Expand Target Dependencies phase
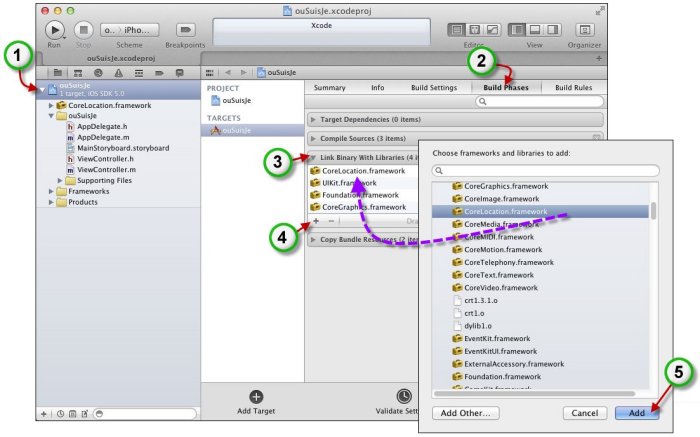Image resolution: width=700 pixels, height=437 pixels. click(313, 120)
